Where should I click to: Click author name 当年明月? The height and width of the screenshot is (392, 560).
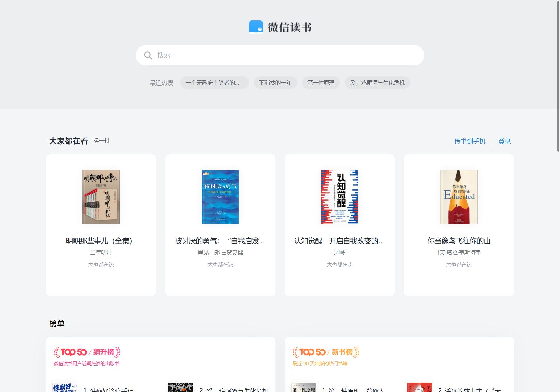tap(101, 252)
